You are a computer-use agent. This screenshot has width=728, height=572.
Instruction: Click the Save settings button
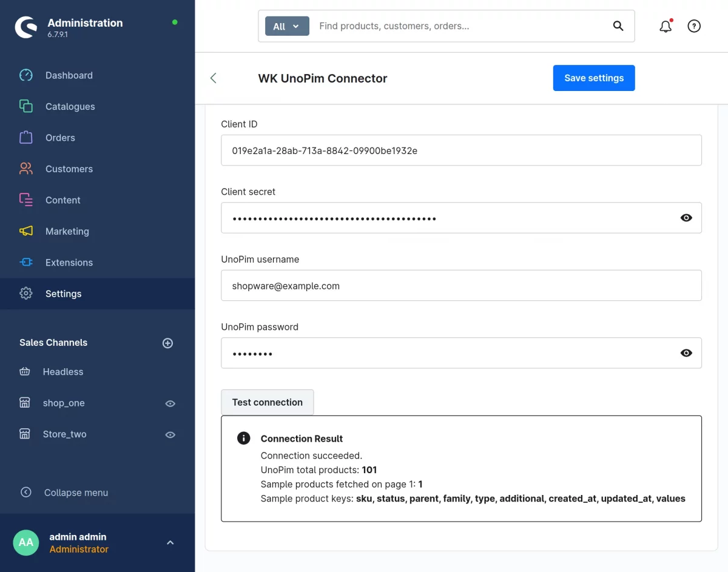pos(594,78)
